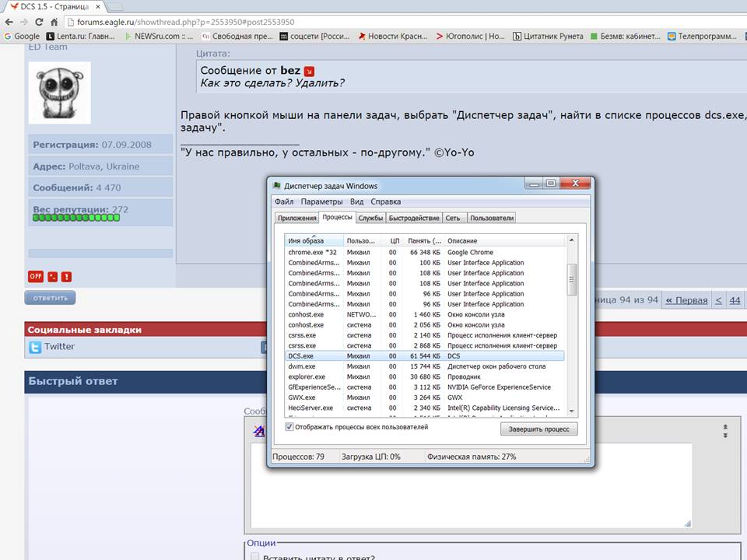Switch to the Быстродействие tab
Viewport: 747px width, 560px height.
(414, 218)
